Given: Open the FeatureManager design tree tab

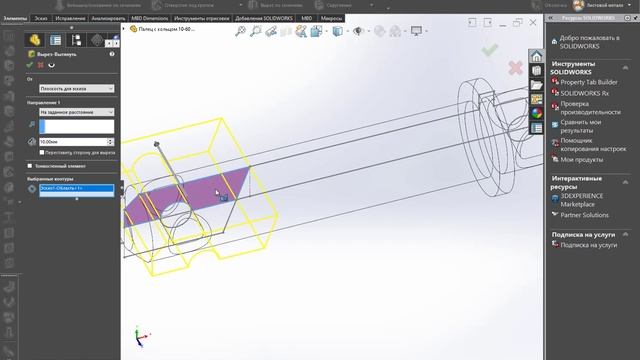Looking at the screenshot, I should click(x=34, y=40).
